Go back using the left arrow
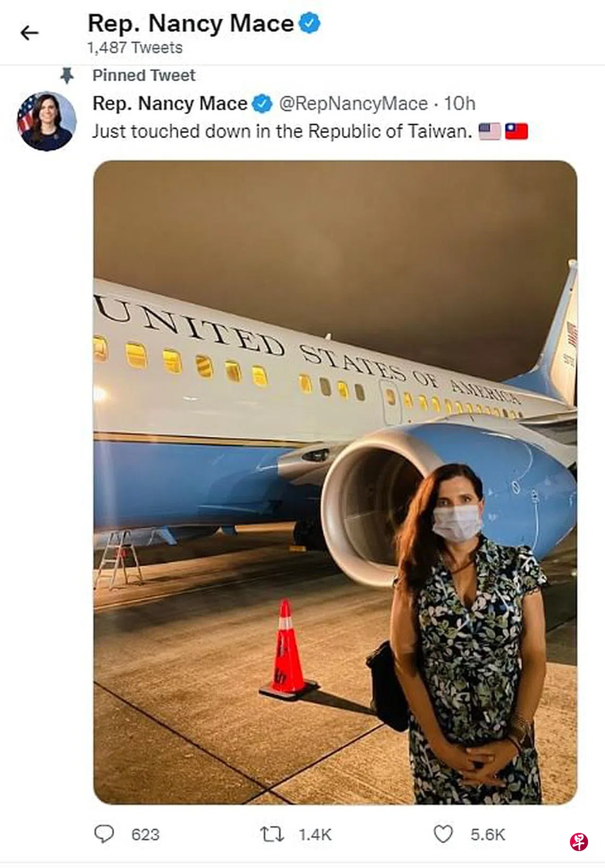Viewport: 605px width, 868px height. pyautogui.click(x=30, y=33)
